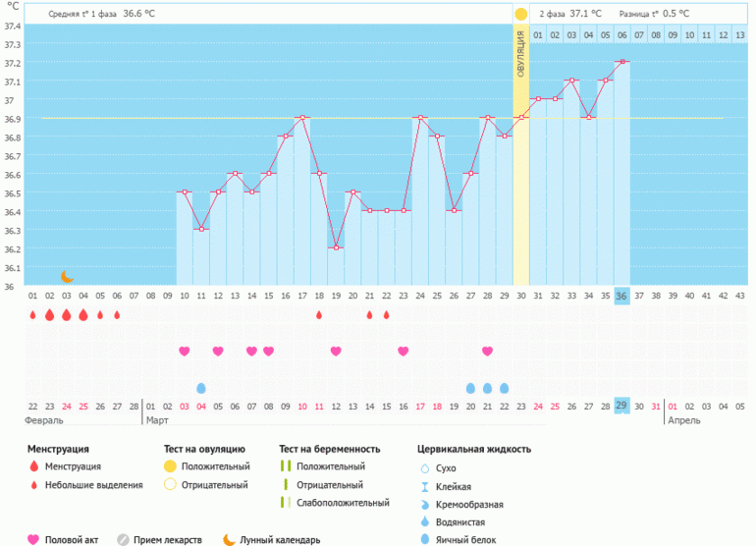756x546 pixels.
Task: Click the crescent moon icon on cycle day 03
Action: pos(67,277)
